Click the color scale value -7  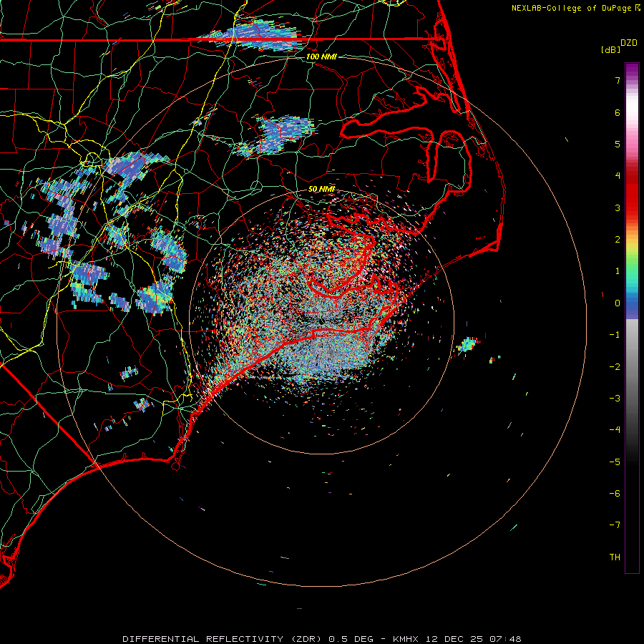tap(615, 525)
